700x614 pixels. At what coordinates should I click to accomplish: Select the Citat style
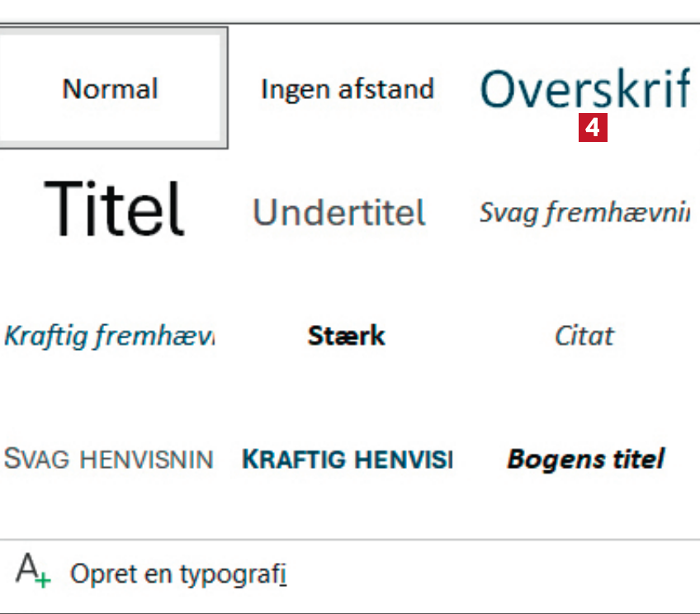coord(584,336)
